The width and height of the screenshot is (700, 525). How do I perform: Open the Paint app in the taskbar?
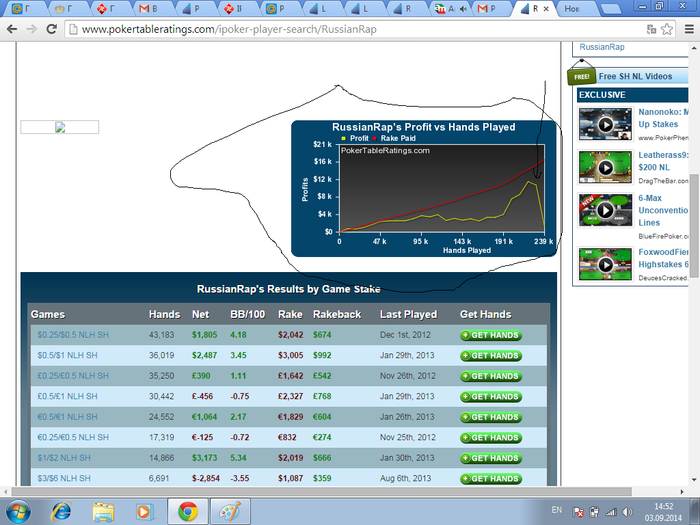pos(230,512)
